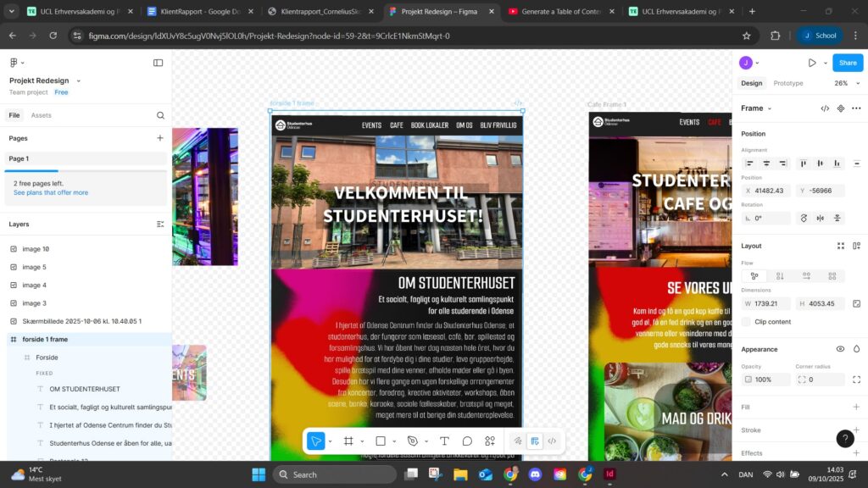
Task: Select the horizontal auto layout flow
Action: [x=806, y=275]
